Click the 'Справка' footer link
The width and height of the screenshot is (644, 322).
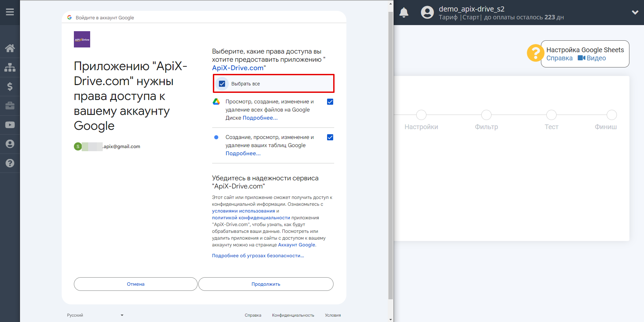coord(253,315)
